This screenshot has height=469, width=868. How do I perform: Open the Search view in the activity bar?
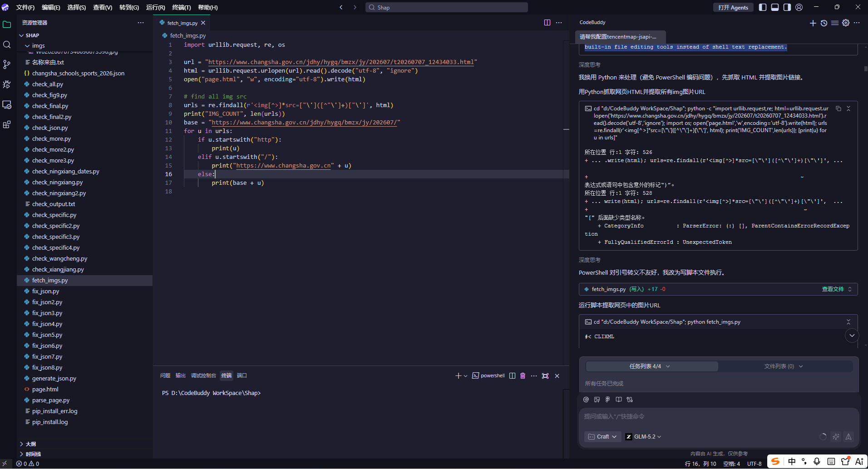pos(7,44)
